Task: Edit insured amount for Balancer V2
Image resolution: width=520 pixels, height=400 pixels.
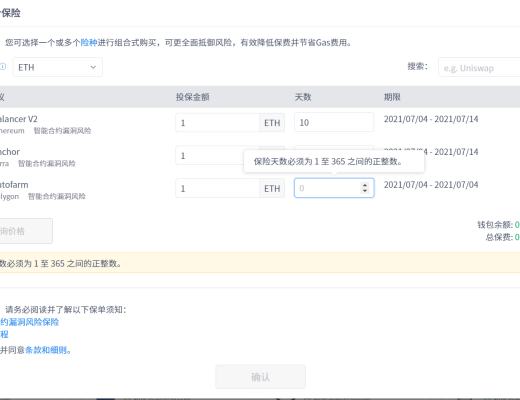Action: click(x=217, y=123)
